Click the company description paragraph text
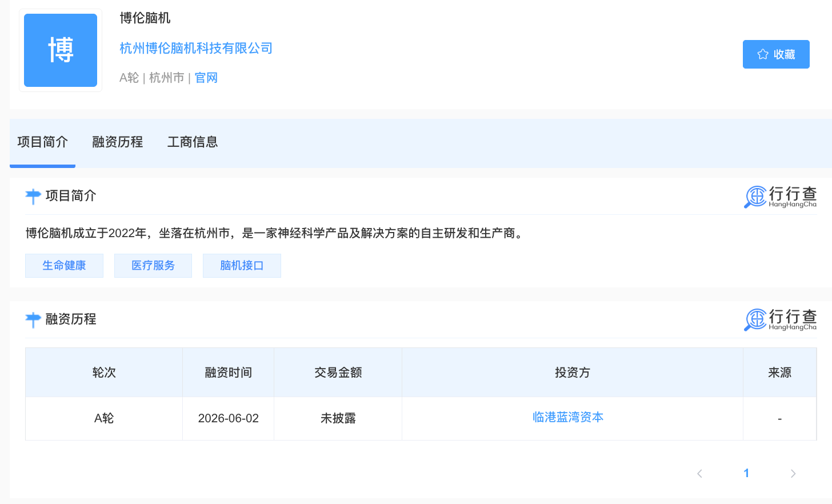This screenshot has width=832, height=504. point(276,233)
